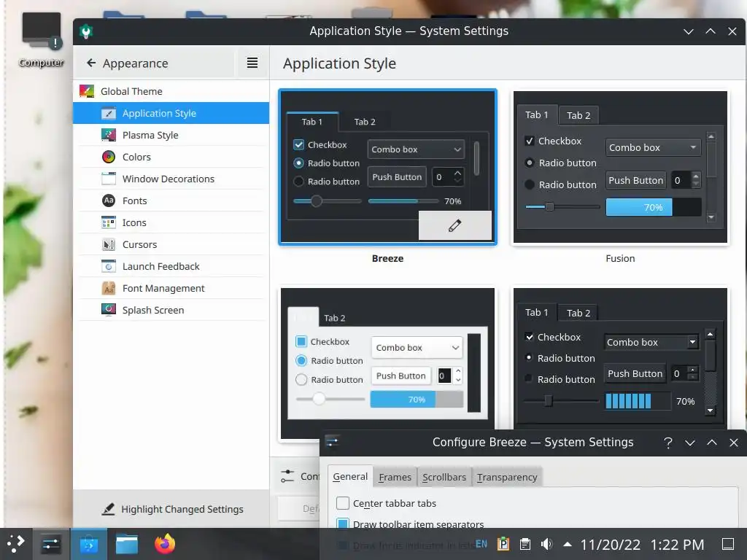
Task: Click the Launch Feedback icon
Action: pyautogui.click(x=109, y=266)
